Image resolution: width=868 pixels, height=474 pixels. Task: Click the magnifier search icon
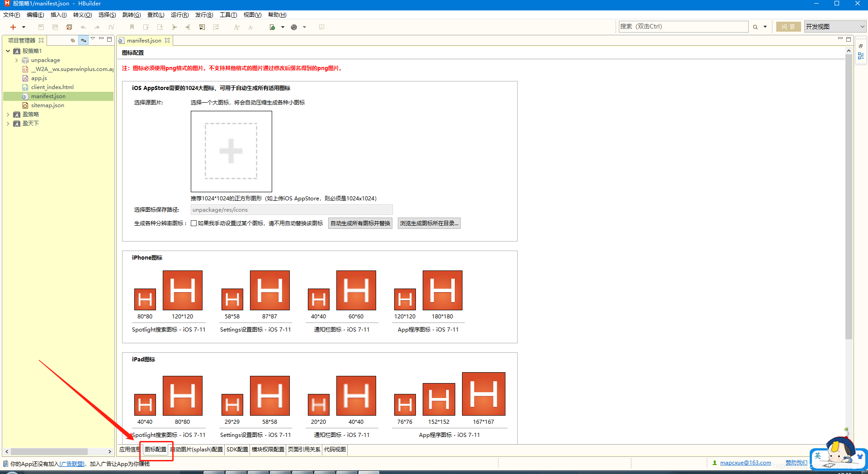(755, 27)
